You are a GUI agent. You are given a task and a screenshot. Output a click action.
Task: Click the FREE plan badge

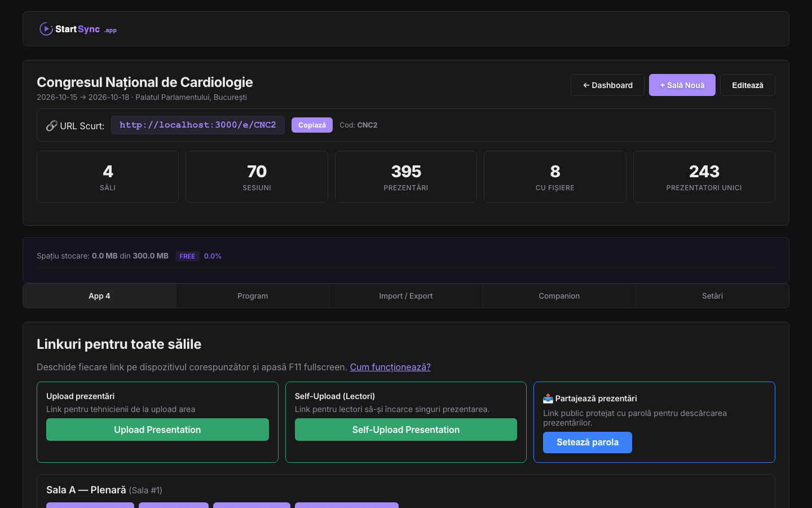pos(187,256)
